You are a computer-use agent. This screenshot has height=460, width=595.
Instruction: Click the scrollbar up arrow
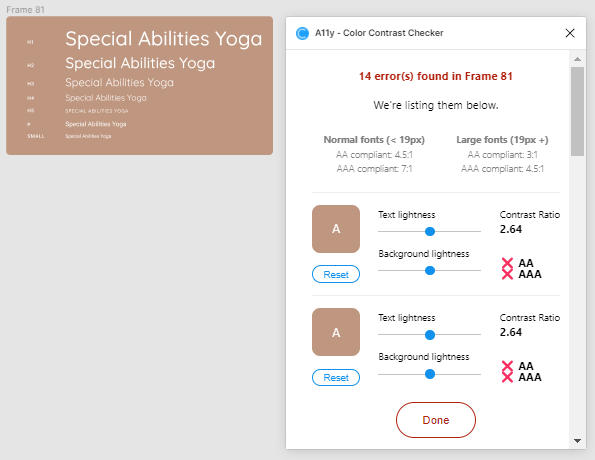(x=577, y=59)
